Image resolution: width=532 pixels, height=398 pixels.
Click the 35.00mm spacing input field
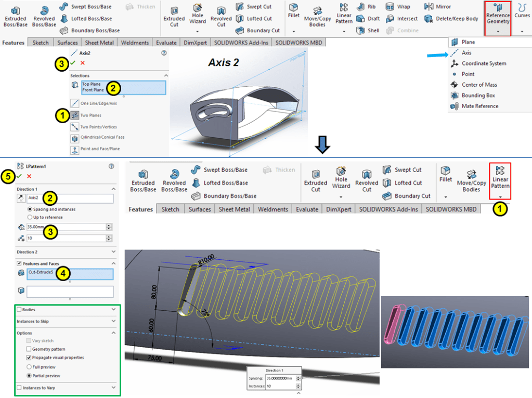65,227
